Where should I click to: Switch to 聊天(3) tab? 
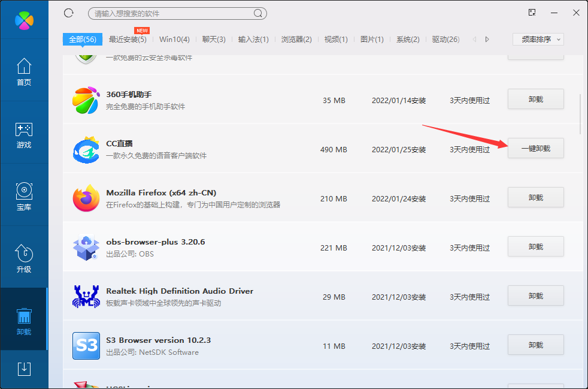(x=214, y=40)
